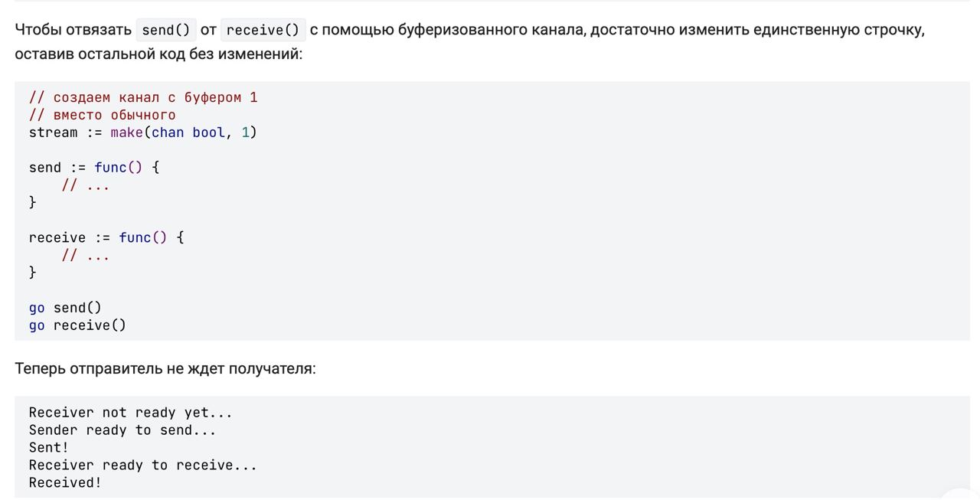This screenshot has width=980, height=500.
Task: Click the inline send() code snippet
Action: 166,30
